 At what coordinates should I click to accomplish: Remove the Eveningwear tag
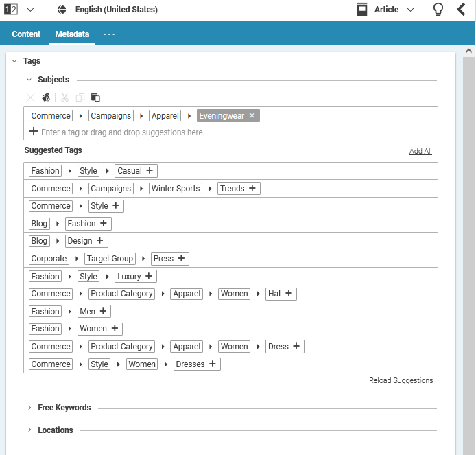[x=252, y=115]
